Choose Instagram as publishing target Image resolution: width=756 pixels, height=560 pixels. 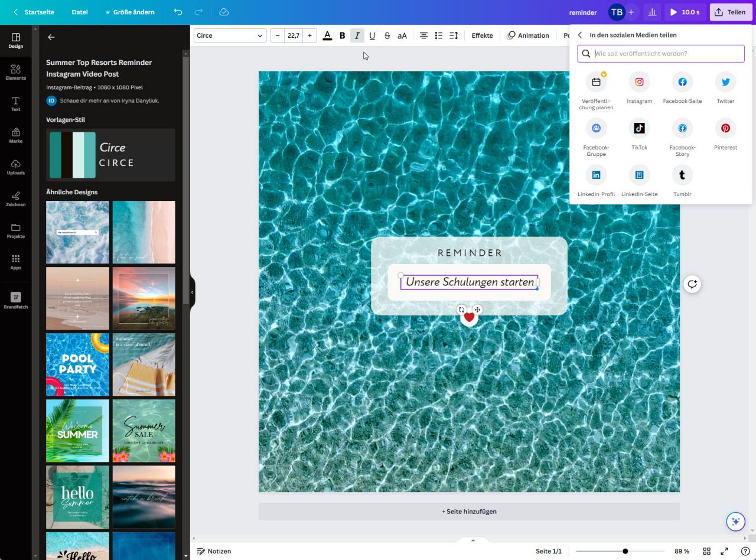point(639,82)
